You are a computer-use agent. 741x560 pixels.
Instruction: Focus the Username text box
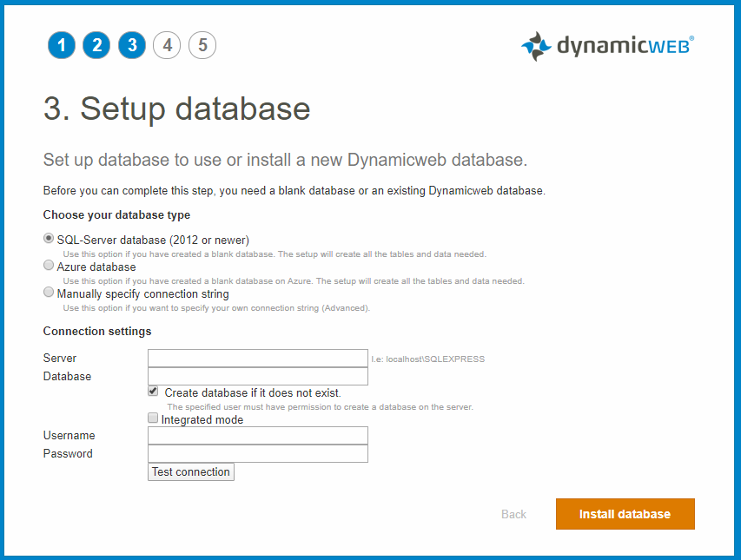click(x=258, y=436)
